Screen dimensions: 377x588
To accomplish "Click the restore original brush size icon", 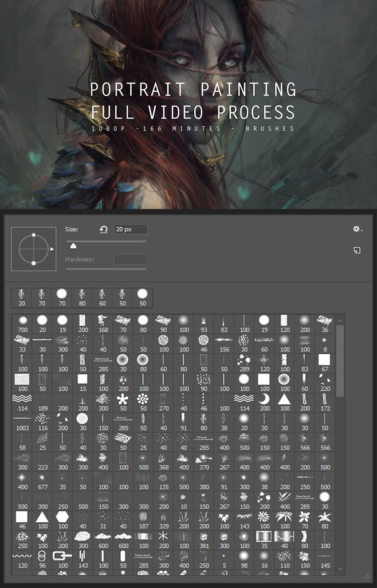I will 103,229.
